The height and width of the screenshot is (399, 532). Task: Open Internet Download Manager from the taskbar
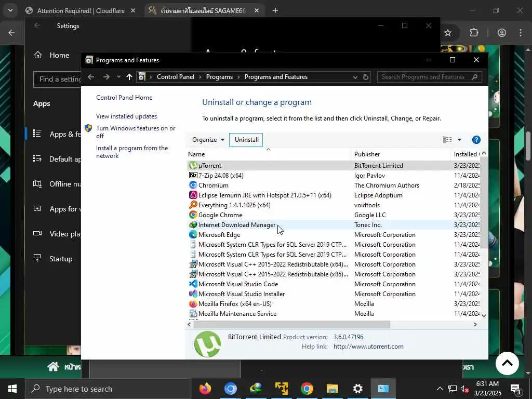tap(256, 389)
